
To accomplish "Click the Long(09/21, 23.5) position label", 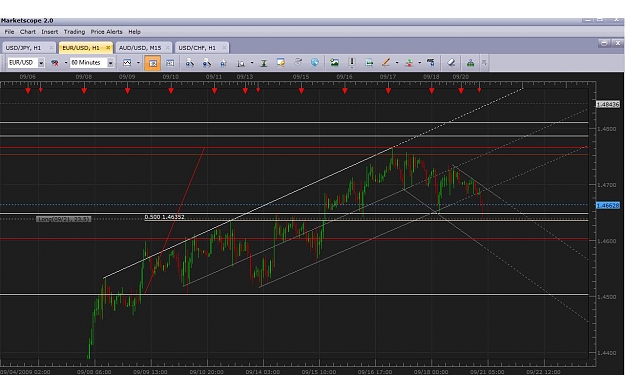I will [x=64, y=219].
